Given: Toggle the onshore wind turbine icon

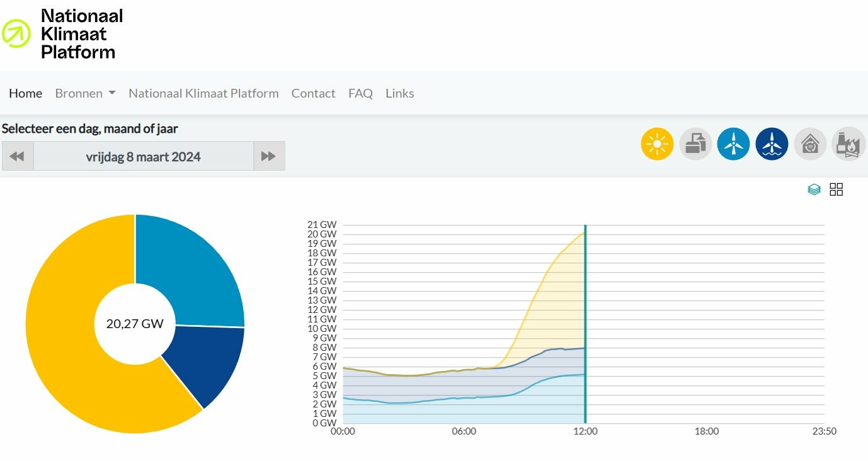Looking at the screenshot, I should click(x=733, y=144).
